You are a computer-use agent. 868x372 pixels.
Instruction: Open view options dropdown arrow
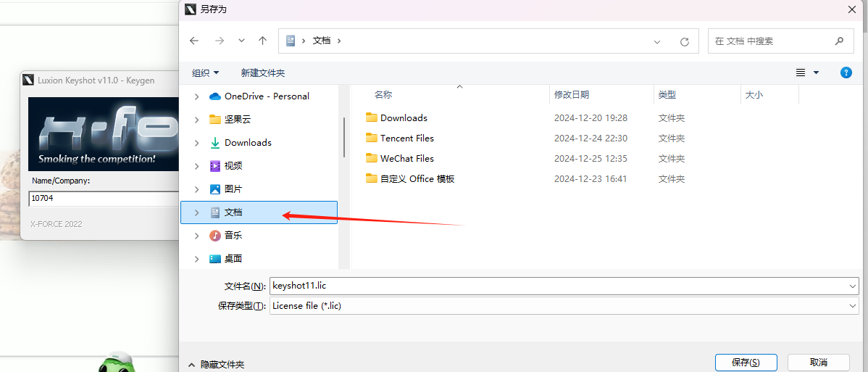pos(816,73)
